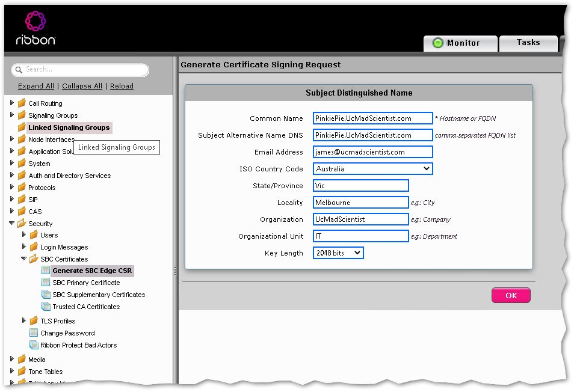Click the Tone Tables folder icon
This screenshot has height=392, width=574.
22,371
